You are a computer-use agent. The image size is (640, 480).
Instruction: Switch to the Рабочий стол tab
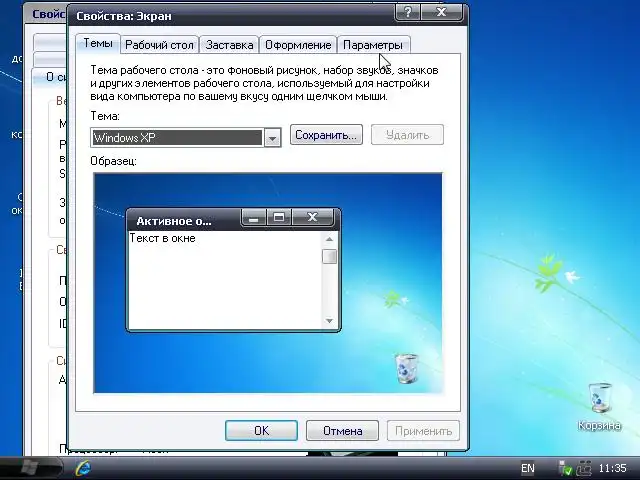(159, 45)
